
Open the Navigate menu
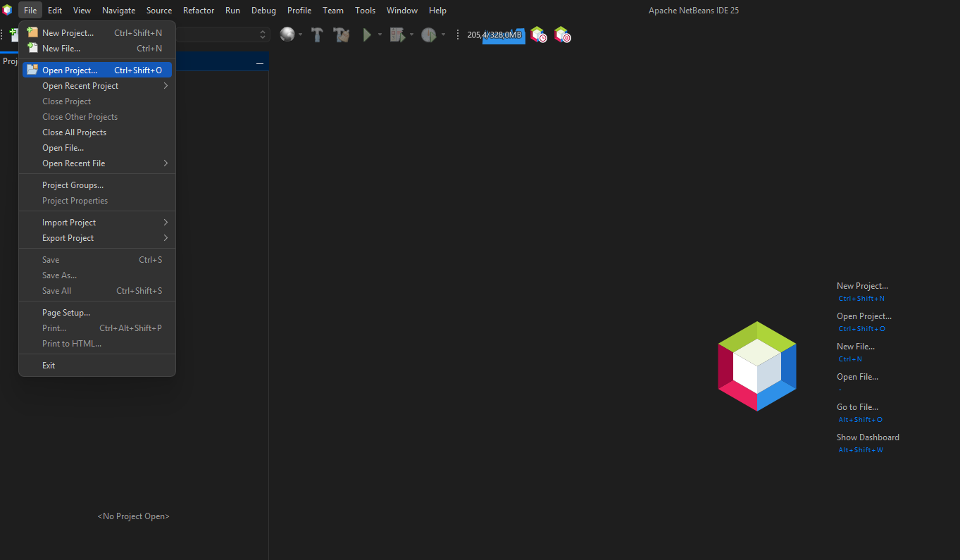pos(118,11)
